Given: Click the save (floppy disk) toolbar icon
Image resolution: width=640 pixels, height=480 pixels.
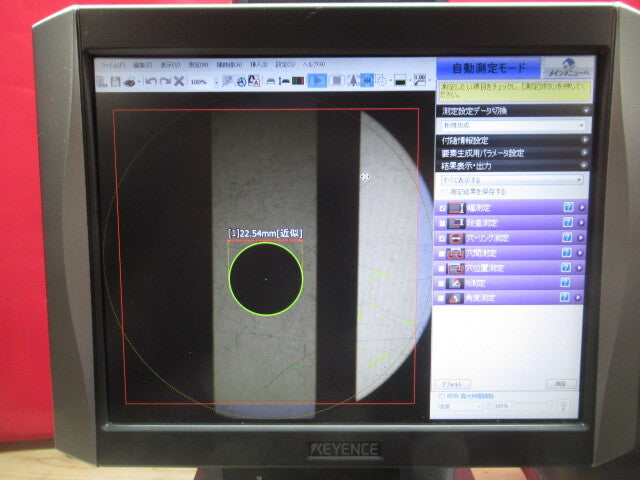Looking at the screenshot, I should [x=116, y=81].
